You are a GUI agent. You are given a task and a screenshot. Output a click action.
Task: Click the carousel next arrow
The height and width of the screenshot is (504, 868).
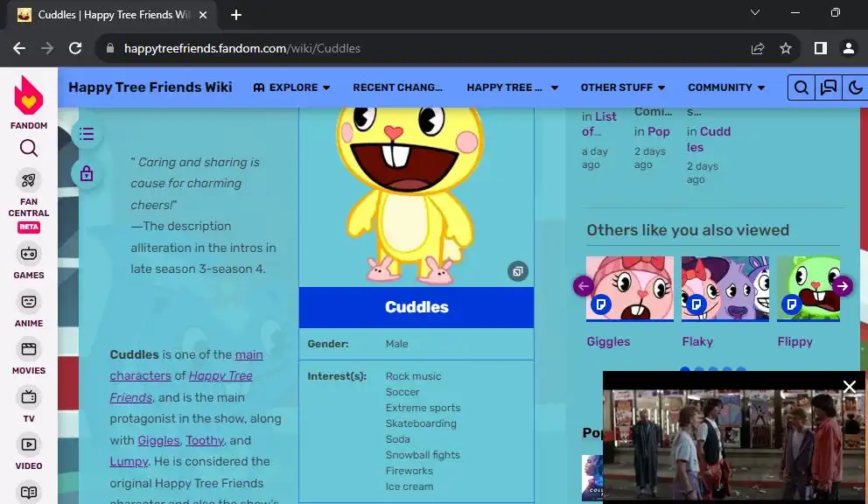pyautogui.click(x=843, y=286)
